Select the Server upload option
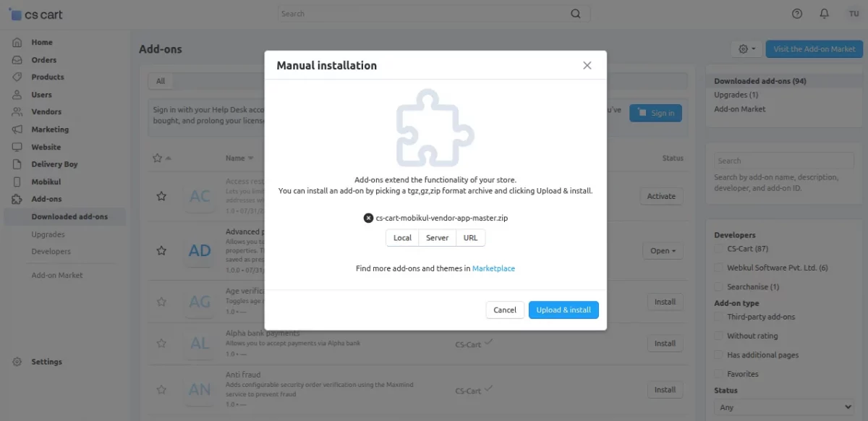Viewport: 868px width, 421px height. click(x=437, y=238)
